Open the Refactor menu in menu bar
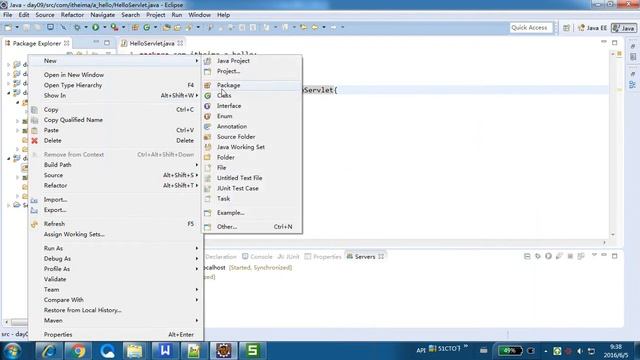 72,15
